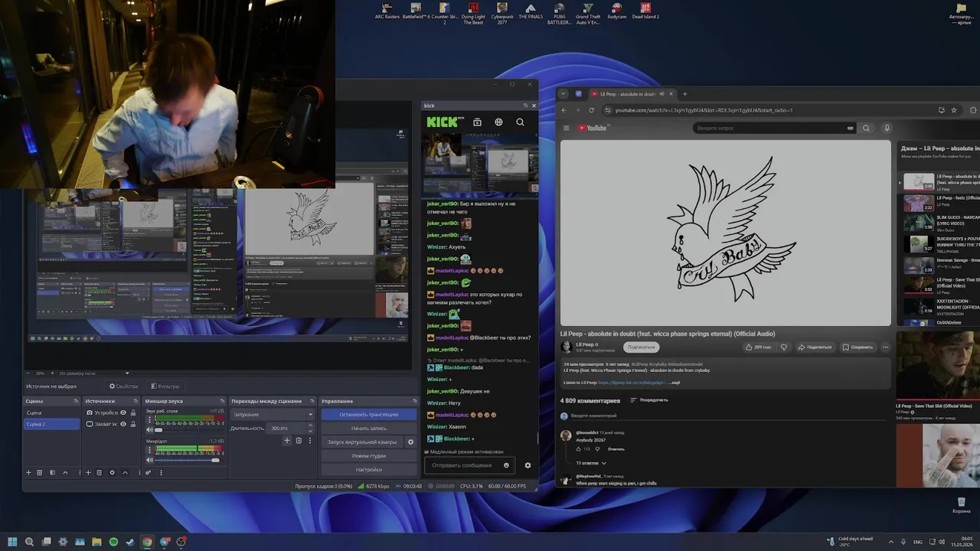Add a scene transition with plus icon

coord(287,441)
